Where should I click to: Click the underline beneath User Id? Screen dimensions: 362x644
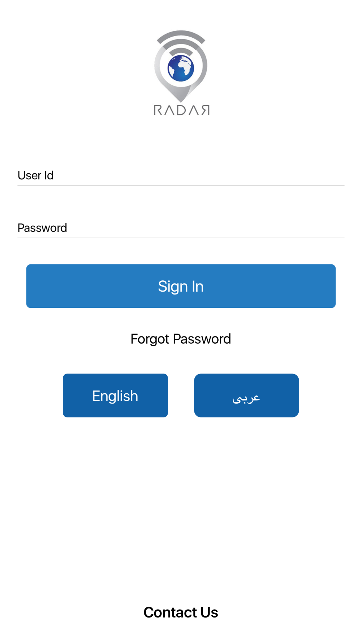(x=181, y=185)
